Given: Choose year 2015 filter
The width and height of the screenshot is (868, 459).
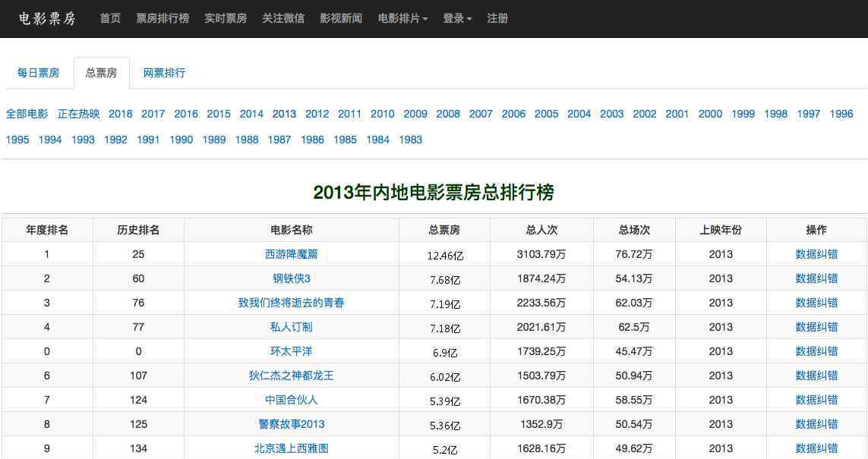Looking at the screenshot, I should coord(219,114).
